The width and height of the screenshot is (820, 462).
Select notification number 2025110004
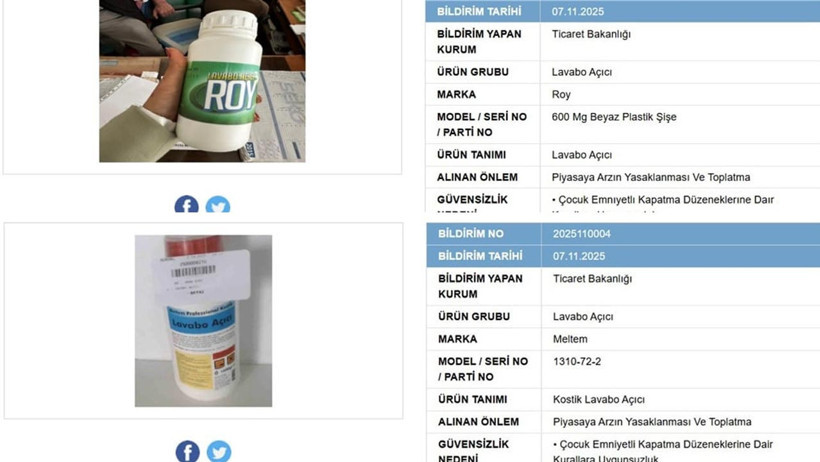(x=582, y=234)
